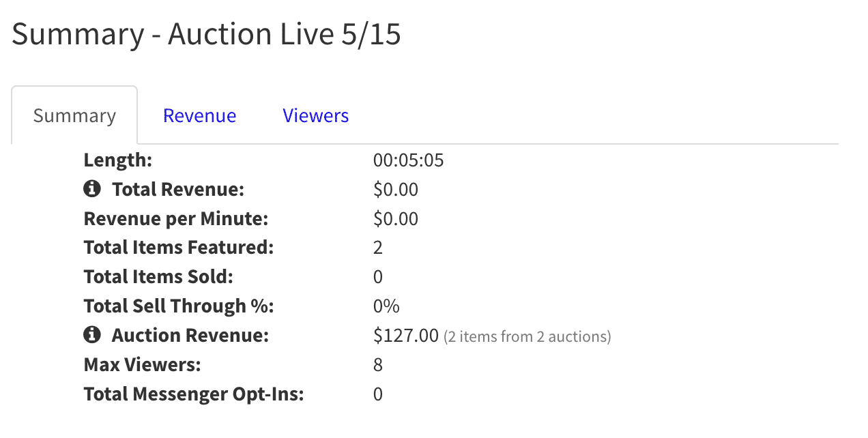
Task: Switch to the Revenue tab
Action: (x=200, y=115)
